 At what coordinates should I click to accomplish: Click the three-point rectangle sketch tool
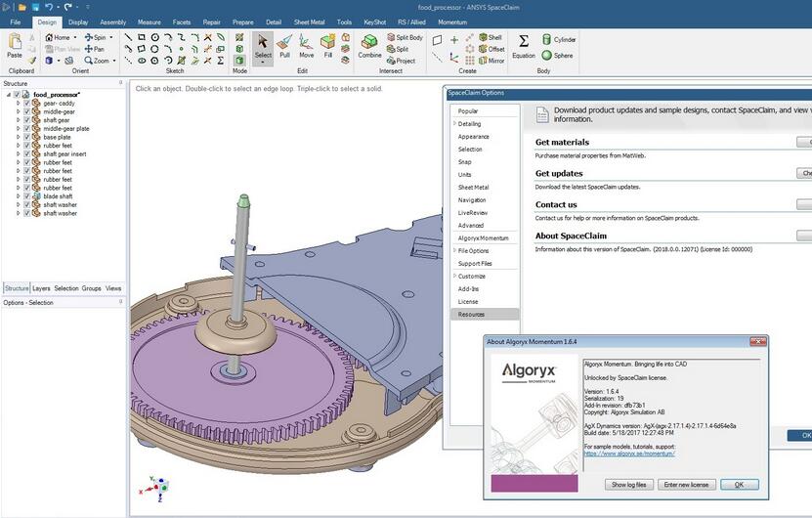coord(142,49)
